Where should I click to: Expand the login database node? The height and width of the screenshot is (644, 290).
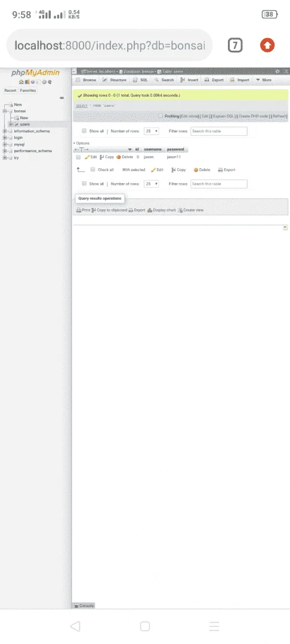click(x=5, y=138)
